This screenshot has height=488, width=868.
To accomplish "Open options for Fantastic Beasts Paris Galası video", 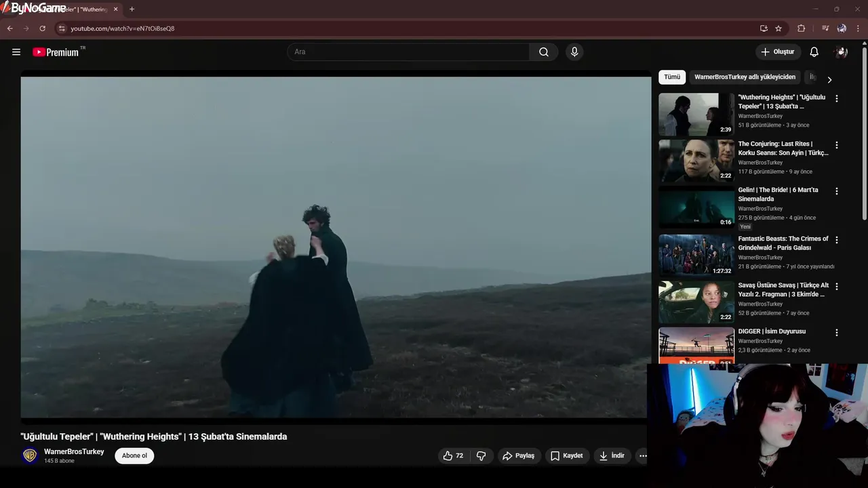I will click(836, 240).
